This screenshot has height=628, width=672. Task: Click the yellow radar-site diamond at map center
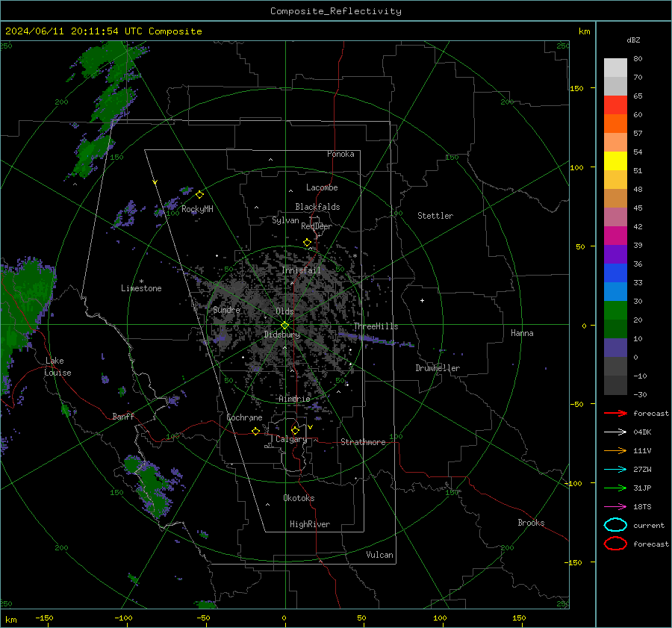point(285,326)
